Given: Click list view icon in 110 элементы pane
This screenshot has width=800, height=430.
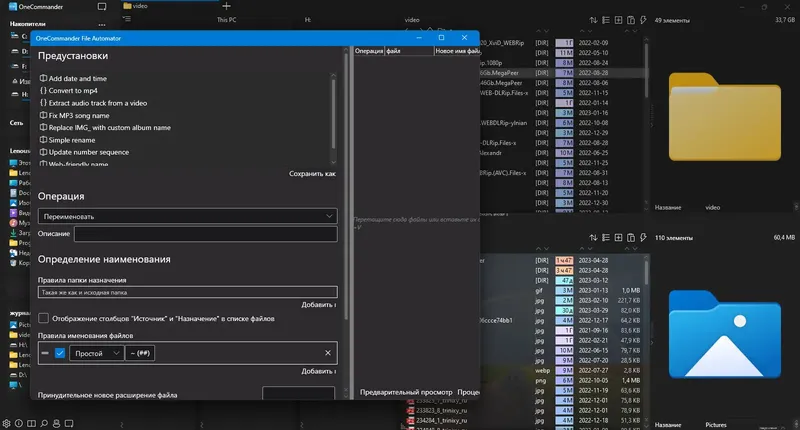Looking at the screenshot, I should tap(606, 238).
